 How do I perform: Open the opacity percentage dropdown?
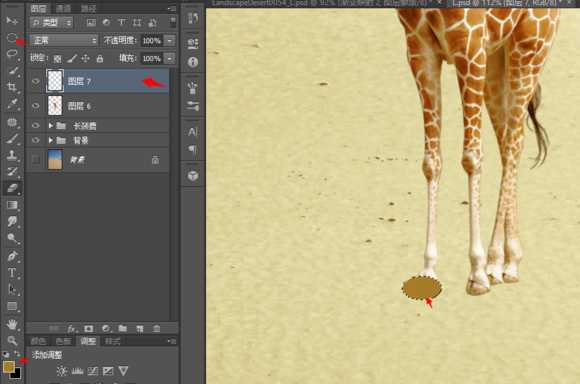pos(170,40)
